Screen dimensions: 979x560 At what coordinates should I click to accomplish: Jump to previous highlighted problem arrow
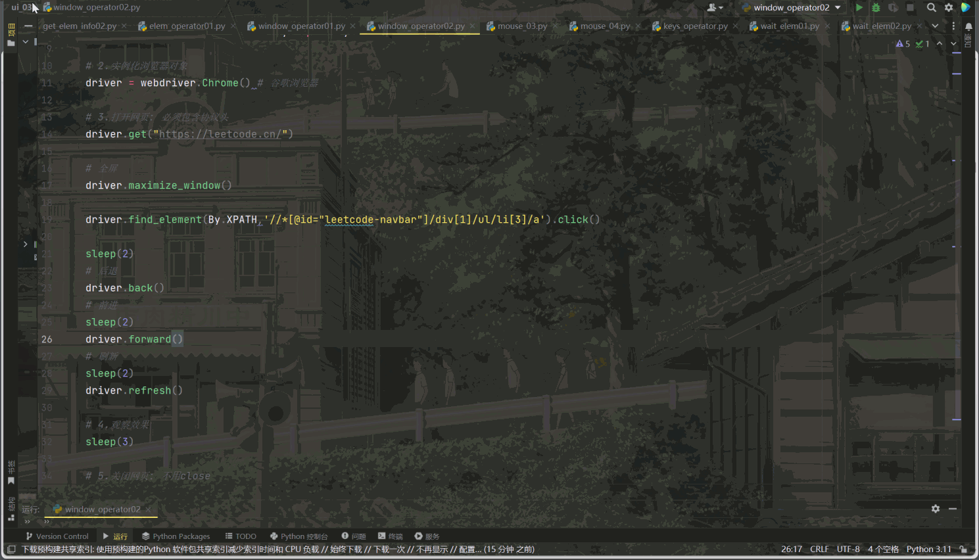tap(940, 43)
